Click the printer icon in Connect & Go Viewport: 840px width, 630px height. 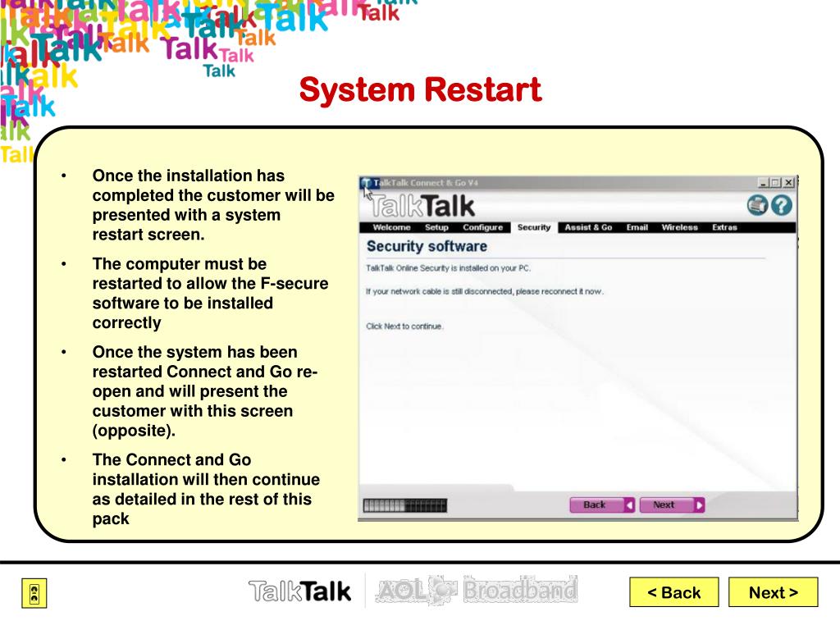tap(757, 205)
